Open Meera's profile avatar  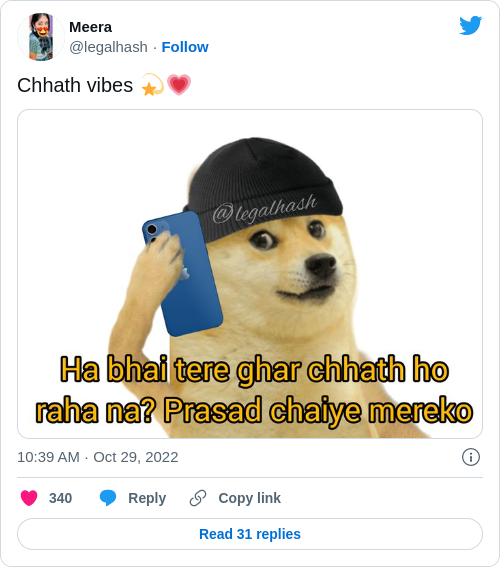pyautogui.click(x=41, y=37)
